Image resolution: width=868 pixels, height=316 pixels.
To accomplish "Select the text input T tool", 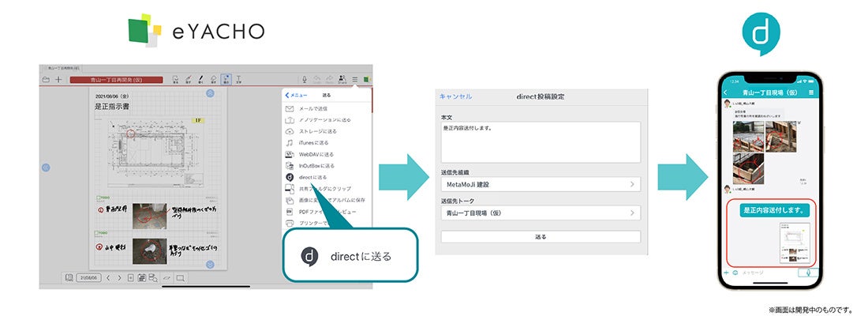I will tap(238, 79).
